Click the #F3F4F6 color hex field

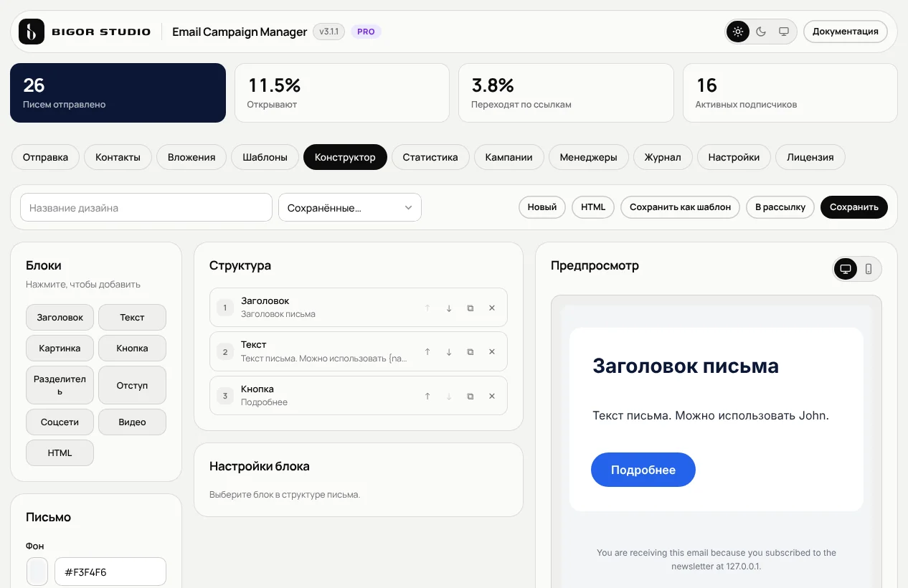pos(110,572)
